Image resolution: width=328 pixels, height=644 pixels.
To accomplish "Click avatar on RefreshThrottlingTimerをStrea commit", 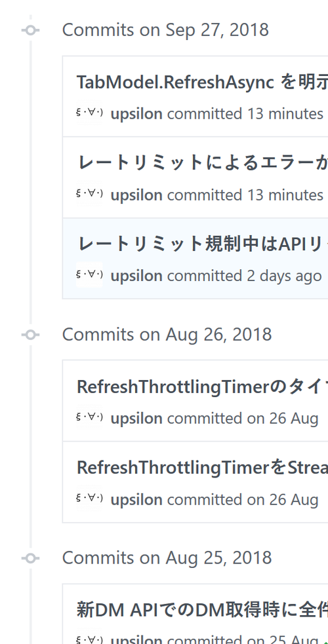I will 89,498.
